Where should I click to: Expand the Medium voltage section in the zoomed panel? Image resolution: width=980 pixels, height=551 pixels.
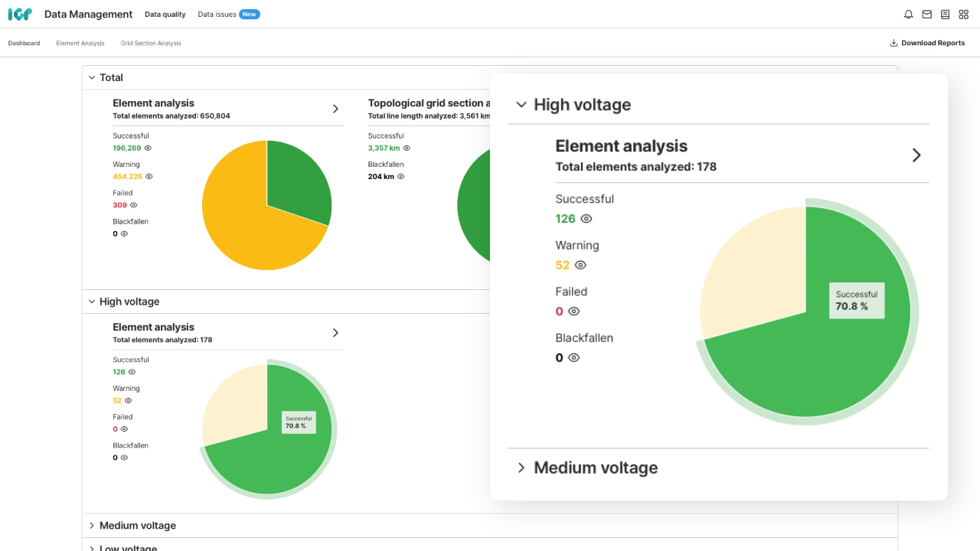click(x=521, y=468)
